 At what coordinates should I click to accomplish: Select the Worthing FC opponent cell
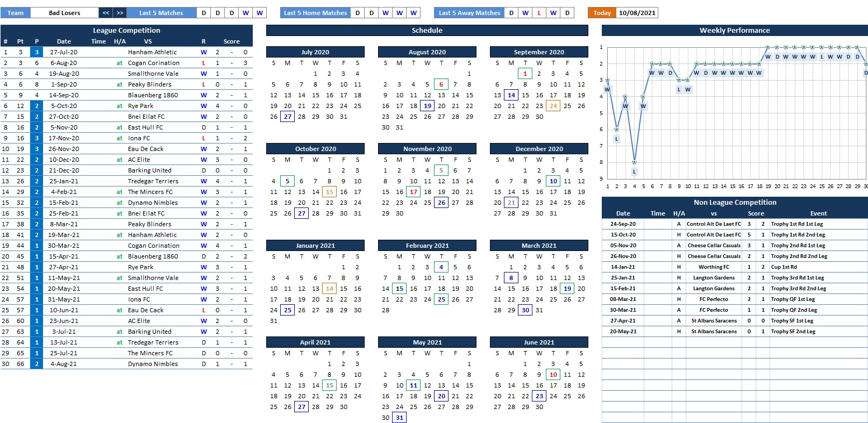[x=714, y=267]
